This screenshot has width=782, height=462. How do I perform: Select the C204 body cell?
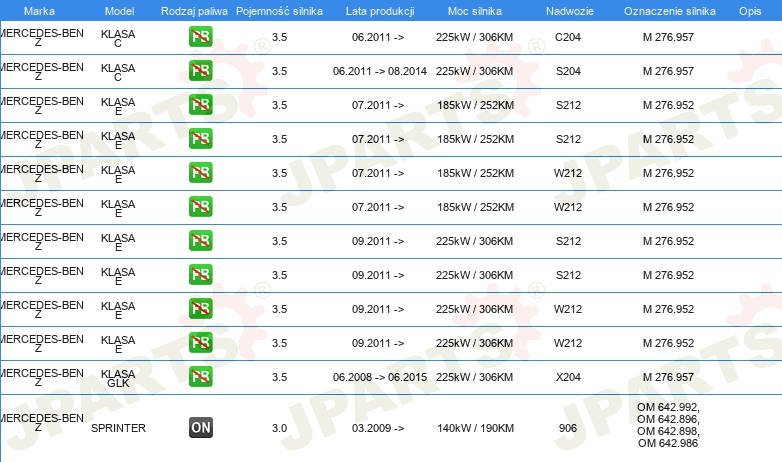coord(568,37)
